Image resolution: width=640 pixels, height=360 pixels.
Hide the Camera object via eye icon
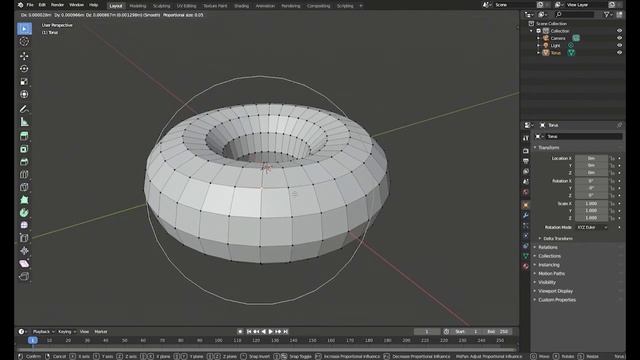point(619,38)
